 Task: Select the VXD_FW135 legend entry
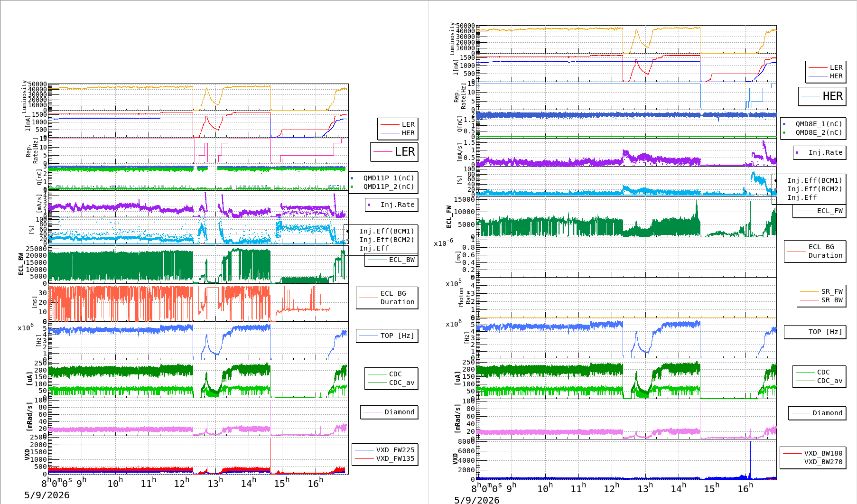pyautogui.click(x=385, y=458)
